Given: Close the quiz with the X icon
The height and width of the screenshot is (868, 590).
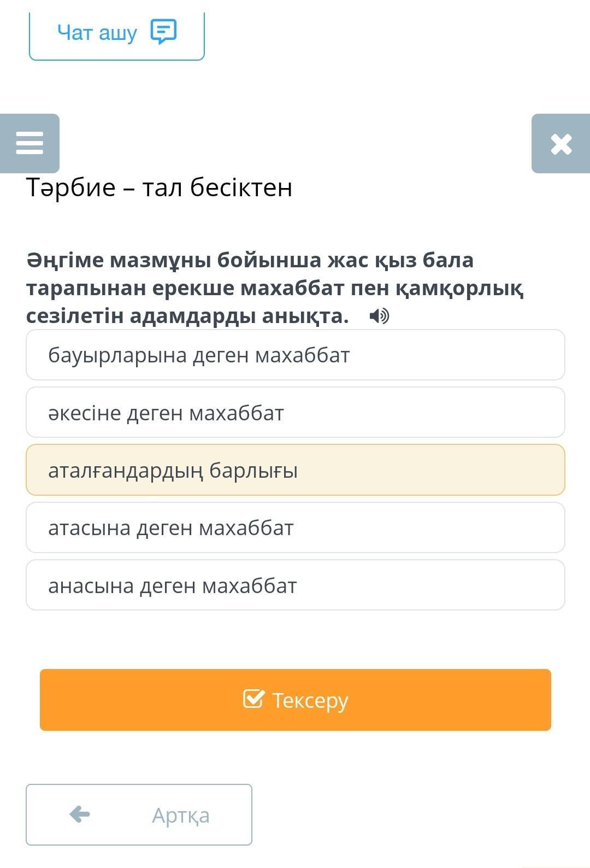Looking at the screenshot, I should (561, 144).
